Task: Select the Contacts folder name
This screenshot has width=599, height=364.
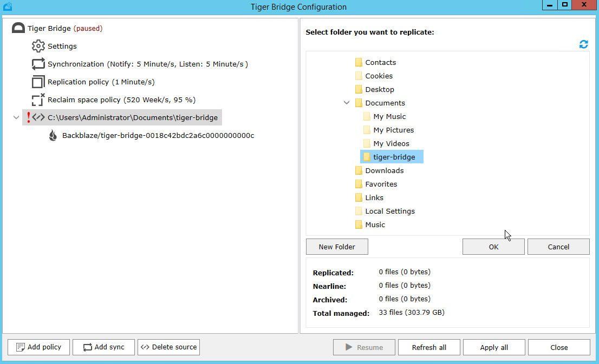Action: (381, 62)
